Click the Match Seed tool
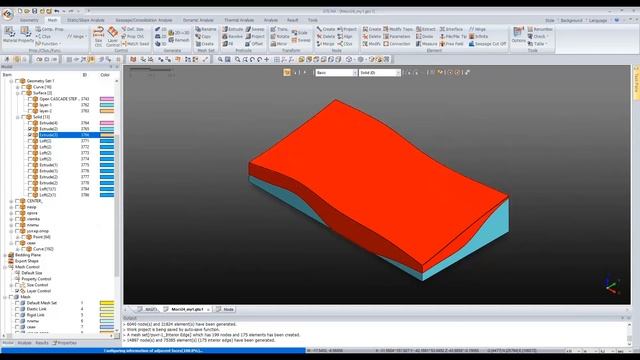The width and height of the screenshot is (640, 360). point(136,44)
